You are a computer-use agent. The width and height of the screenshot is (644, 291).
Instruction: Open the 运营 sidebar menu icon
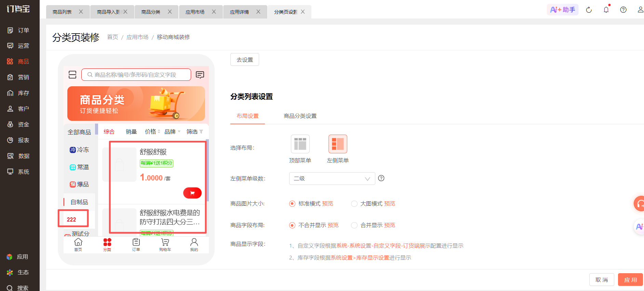pyautogui.click(x=10, y=46)
